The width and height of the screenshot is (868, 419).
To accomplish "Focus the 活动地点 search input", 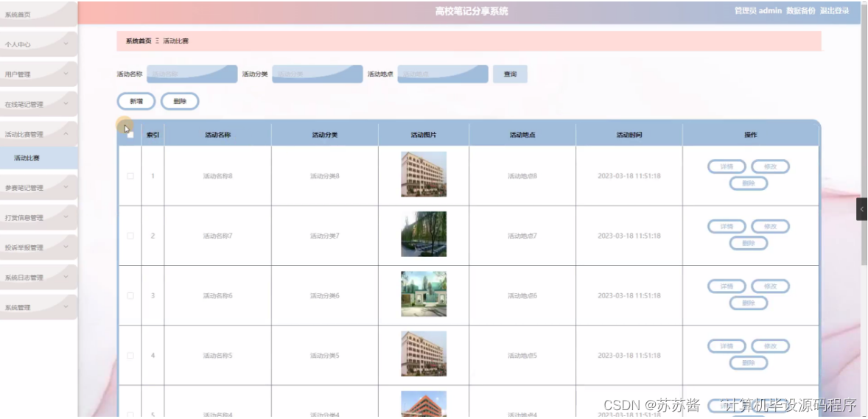I will [x=443, y=74].
